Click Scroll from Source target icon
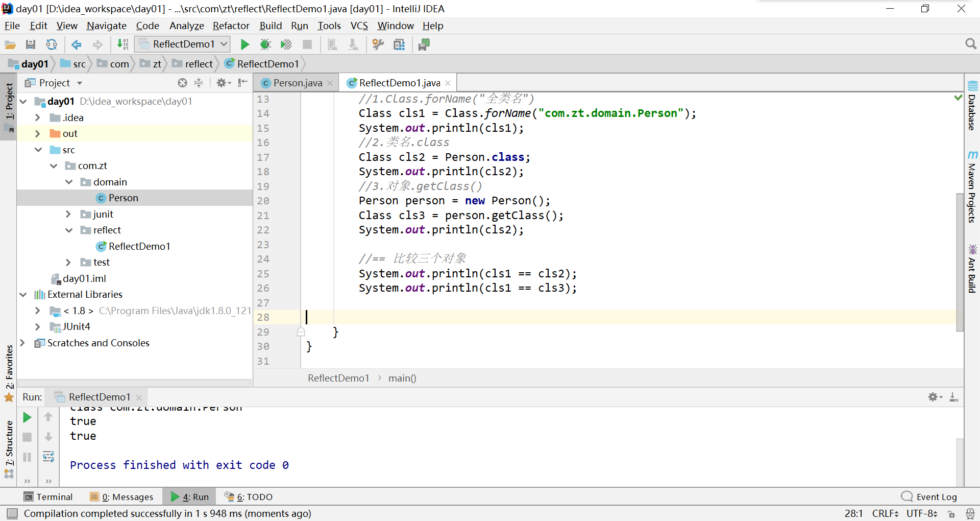The image size is (980, 521). click(x=182, y=83)
